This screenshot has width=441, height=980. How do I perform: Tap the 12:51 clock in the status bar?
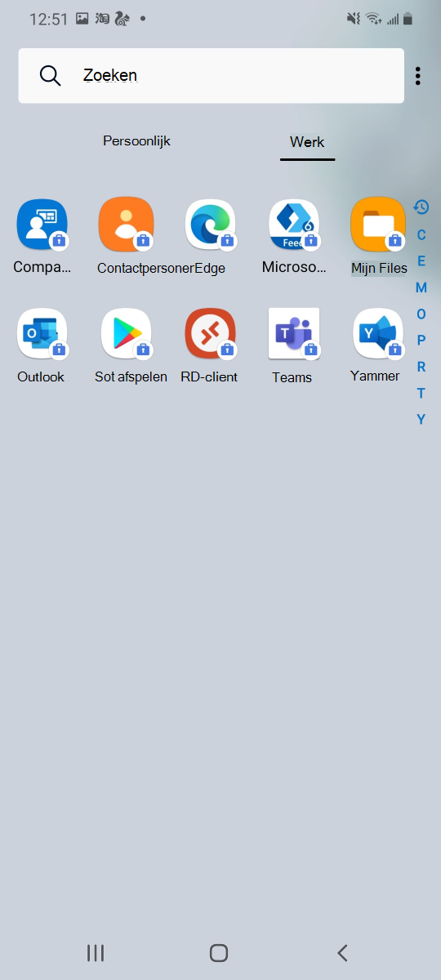(x=48, y=19)
